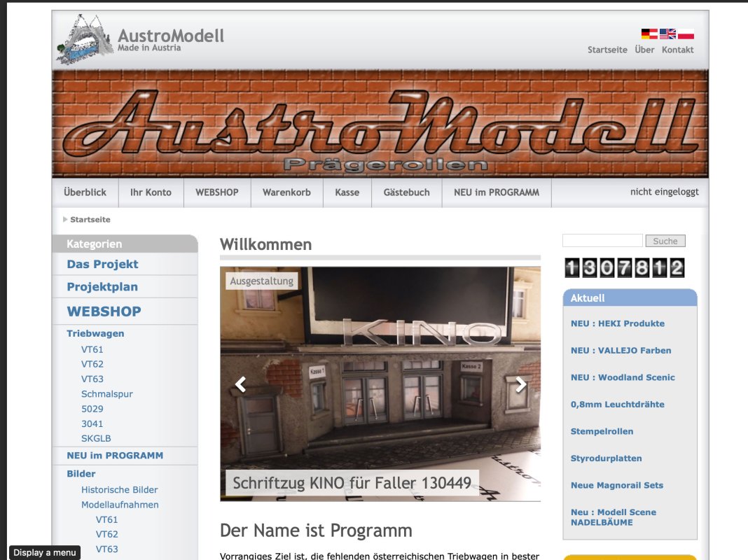748x560 pixels.
Task: Advance slideshow with right arrow
Action: pyautogui.click(x=520, y=384)
